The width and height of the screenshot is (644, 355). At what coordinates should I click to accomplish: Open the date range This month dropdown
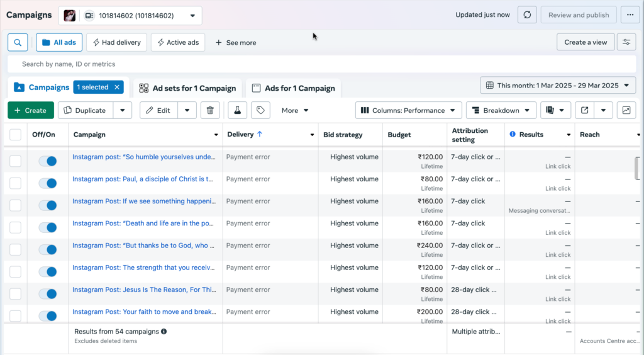[x=558, y=86]
